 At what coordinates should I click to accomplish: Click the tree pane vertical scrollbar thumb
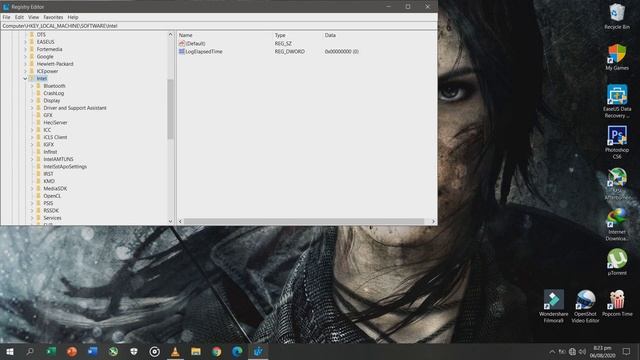coord(170,108)
